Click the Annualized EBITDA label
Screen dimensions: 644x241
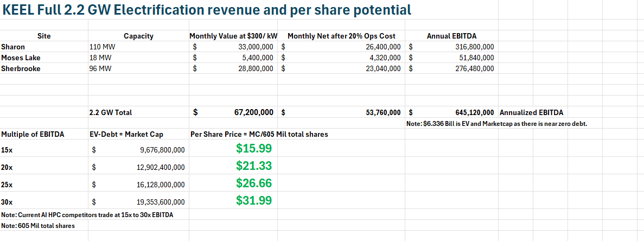(531, 112)
